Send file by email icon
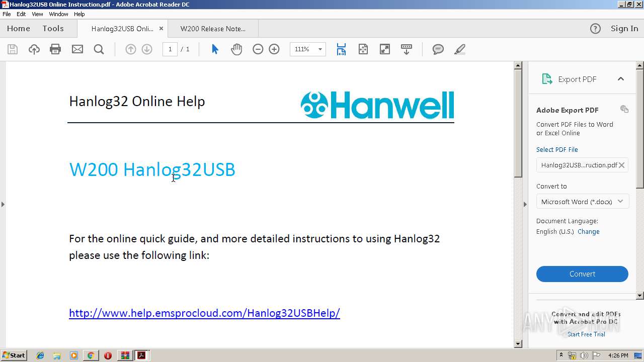The image size is (644, 362). click(77, 49)
